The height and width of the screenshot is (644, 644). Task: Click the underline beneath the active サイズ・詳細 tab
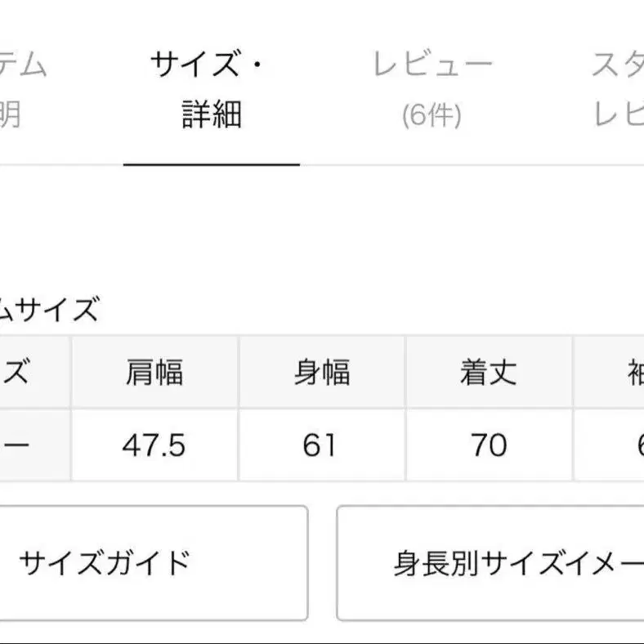(x=212, y=164)
